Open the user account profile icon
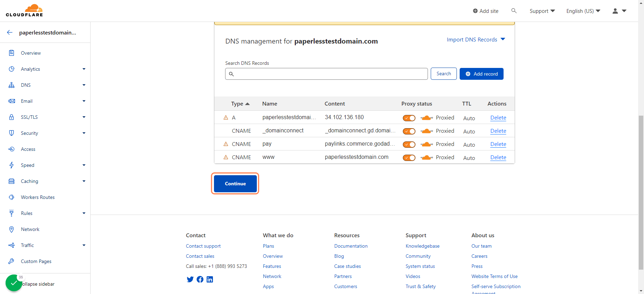 point(615,11)
